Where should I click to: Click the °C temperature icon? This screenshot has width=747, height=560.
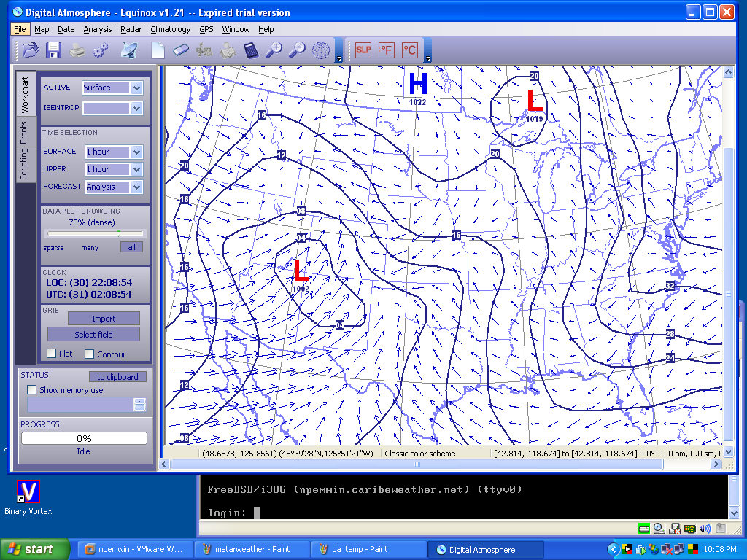[410, 50]
